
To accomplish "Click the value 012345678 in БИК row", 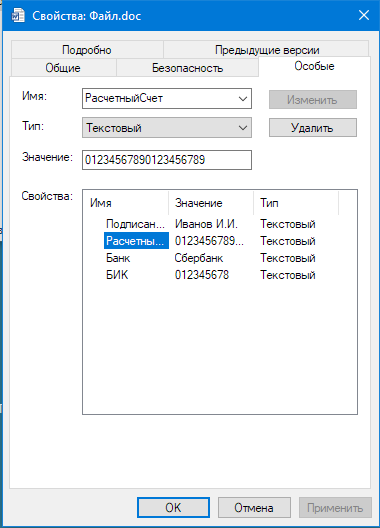I will 202,275.
